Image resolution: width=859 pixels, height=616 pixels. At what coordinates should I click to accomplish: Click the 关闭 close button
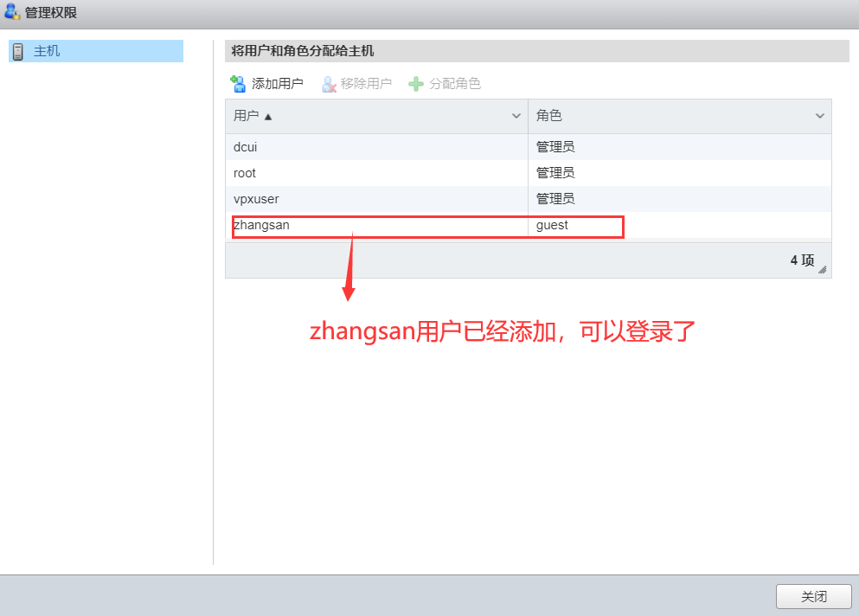click(x=813, y=596)
